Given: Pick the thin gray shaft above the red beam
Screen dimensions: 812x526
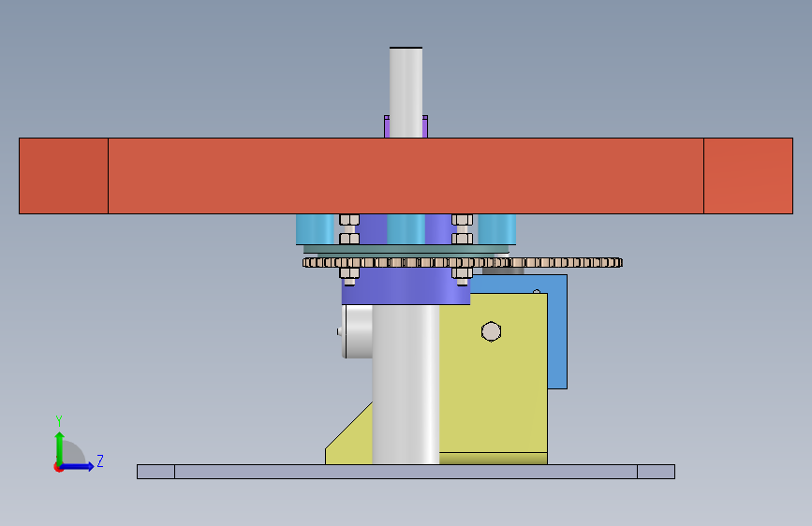Looking at the screenshot, I should click(406, 92).
